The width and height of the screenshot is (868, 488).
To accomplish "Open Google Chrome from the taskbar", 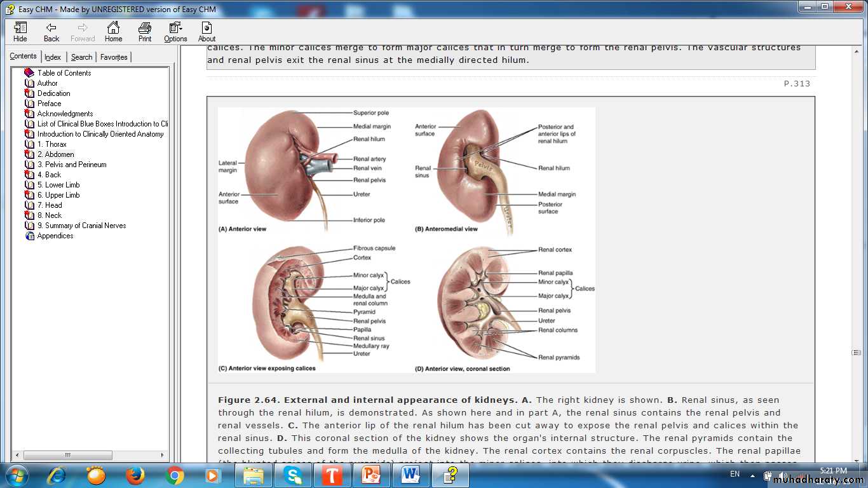I will [175, 475].
